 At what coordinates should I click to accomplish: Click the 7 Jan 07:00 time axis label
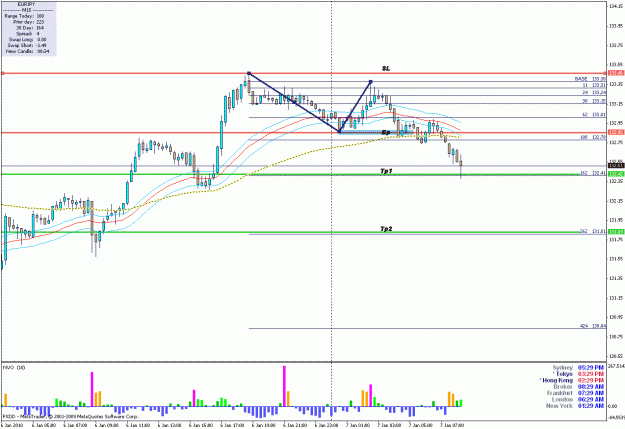tap(452, 425)
